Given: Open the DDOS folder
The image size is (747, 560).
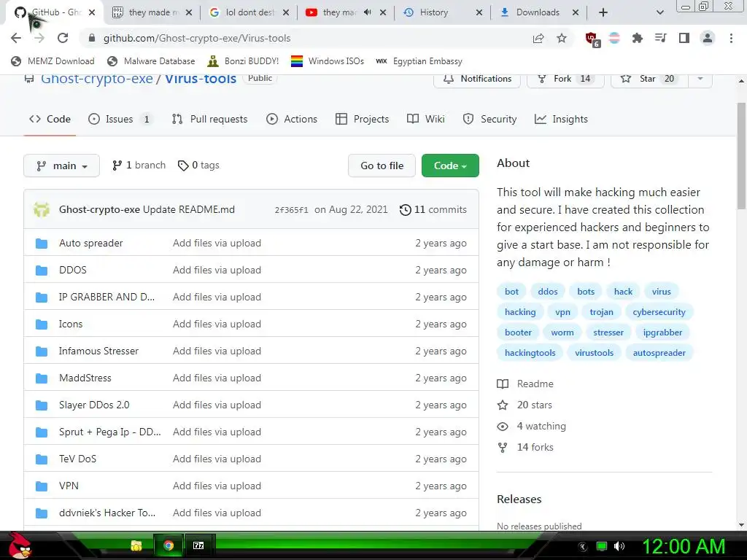Looking at the screenshot, I should (x=73, y=270).
